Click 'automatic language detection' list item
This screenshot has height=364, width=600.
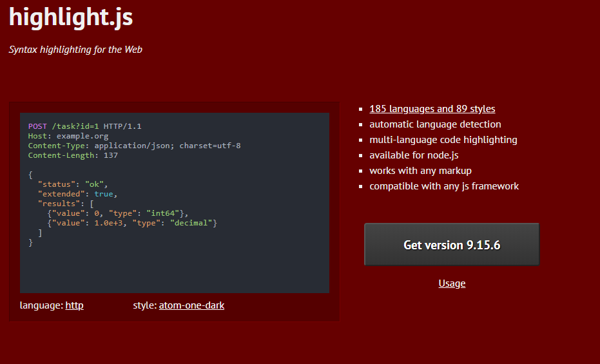click(x=435, y=124)
